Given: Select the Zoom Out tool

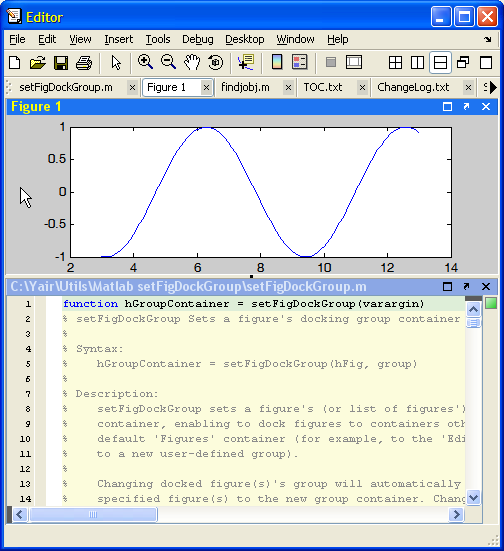Looking at the screenshot, I should (168, 62).
